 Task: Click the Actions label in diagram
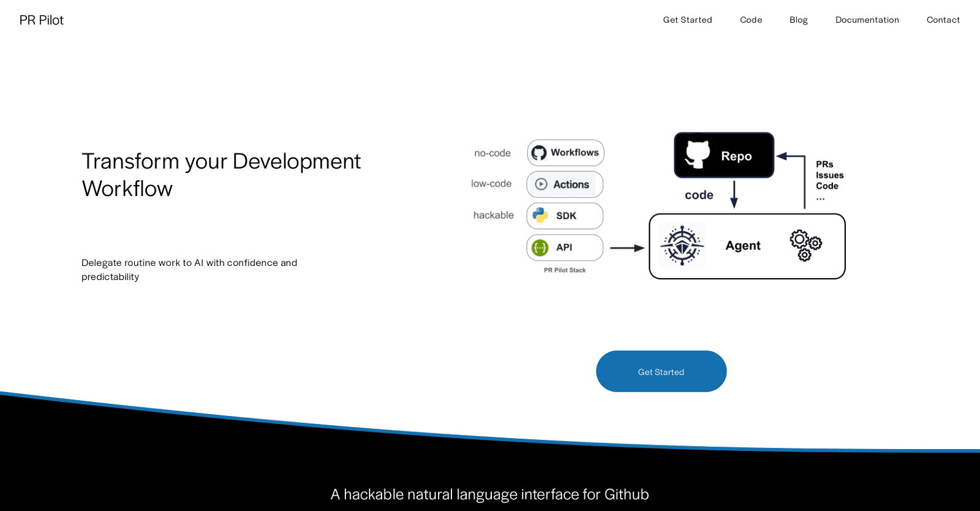click(x=571, y=184)
